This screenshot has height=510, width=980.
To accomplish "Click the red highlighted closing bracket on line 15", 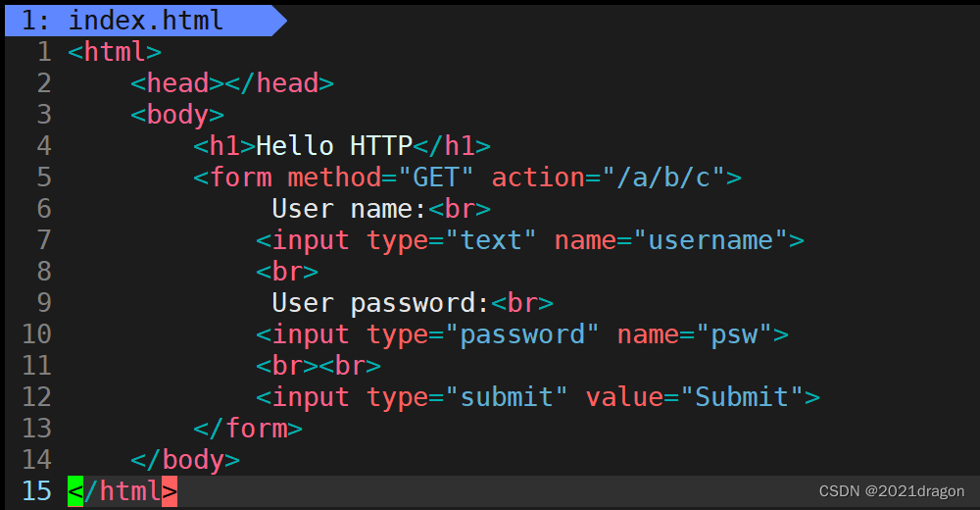I will (x=170, y=490).
